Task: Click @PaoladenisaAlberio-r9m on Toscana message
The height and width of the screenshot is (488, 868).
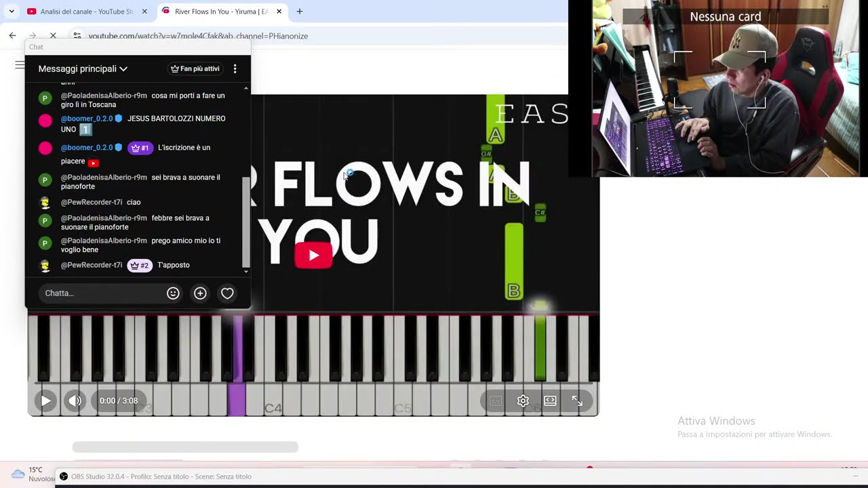Action: tap(104, 96)
